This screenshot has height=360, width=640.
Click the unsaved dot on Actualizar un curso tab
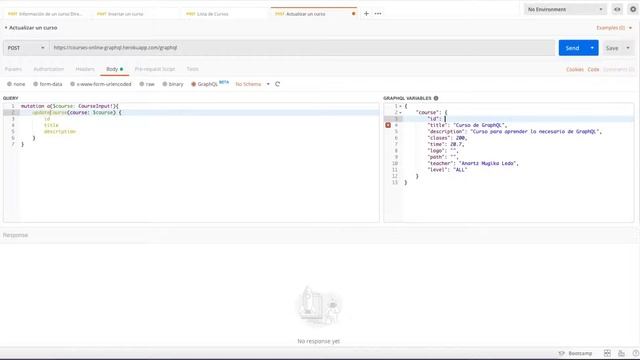tap(353, 14)
